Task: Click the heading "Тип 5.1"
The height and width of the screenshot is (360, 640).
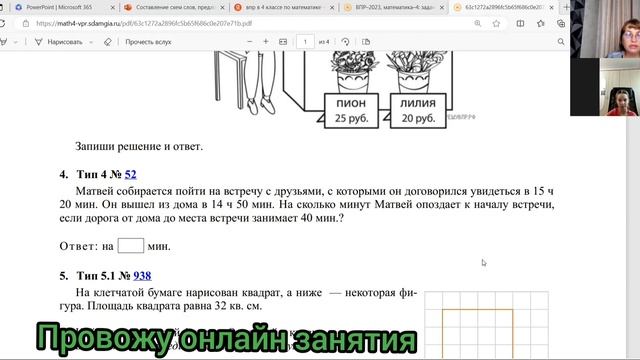Action: pyautogui.click(x=96, y=276)
